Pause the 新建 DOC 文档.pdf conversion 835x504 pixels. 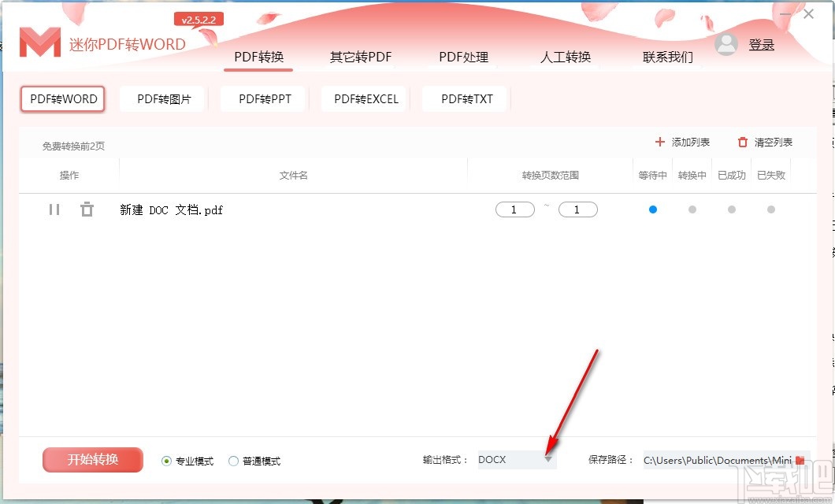click(54, 209)
